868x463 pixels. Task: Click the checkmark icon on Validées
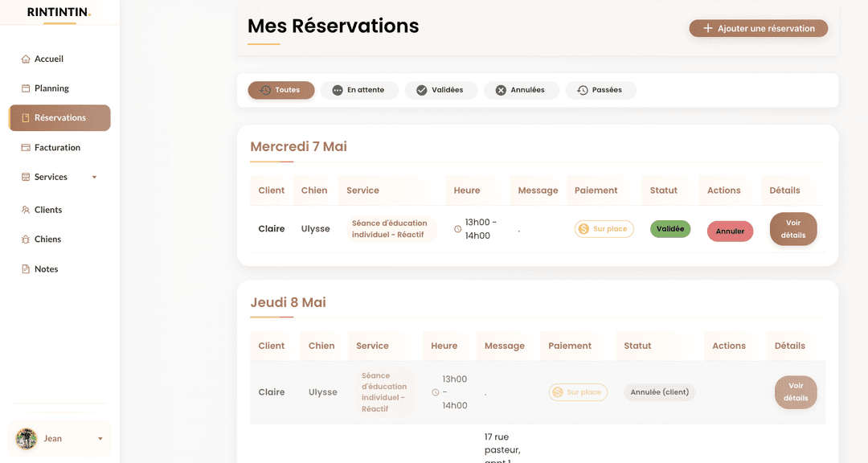click(422, 90)
